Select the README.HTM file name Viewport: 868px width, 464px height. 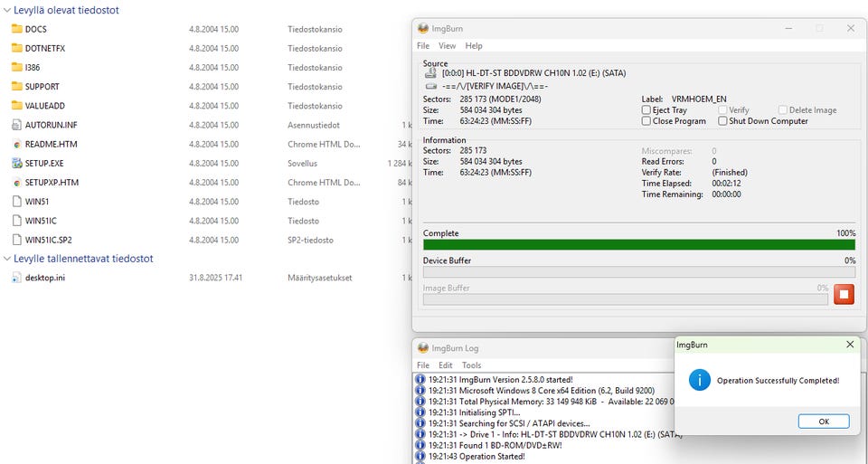[51, 144]
